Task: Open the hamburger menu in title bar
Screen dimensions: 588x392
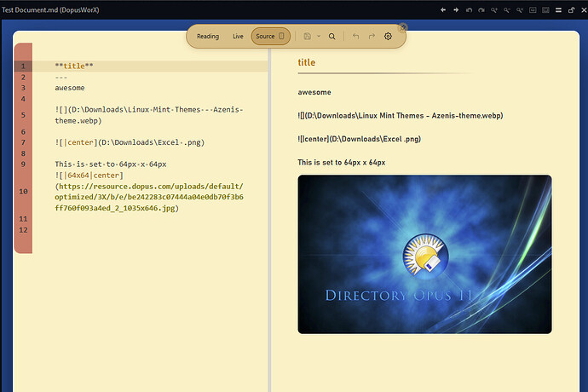Action: tap(558, 10)
